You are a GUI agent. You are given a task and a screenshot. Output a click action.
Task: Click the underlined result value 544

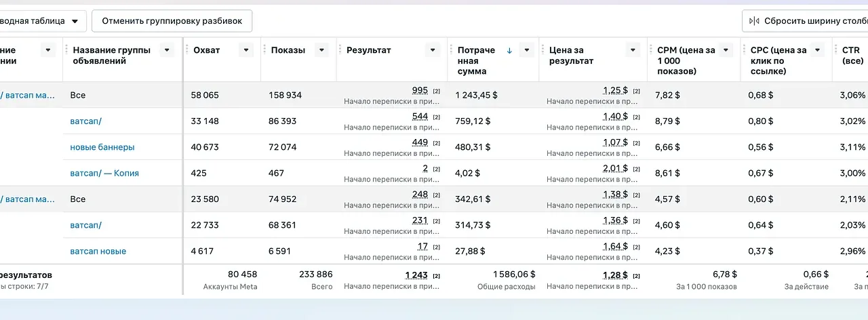[x=420, y=117]
